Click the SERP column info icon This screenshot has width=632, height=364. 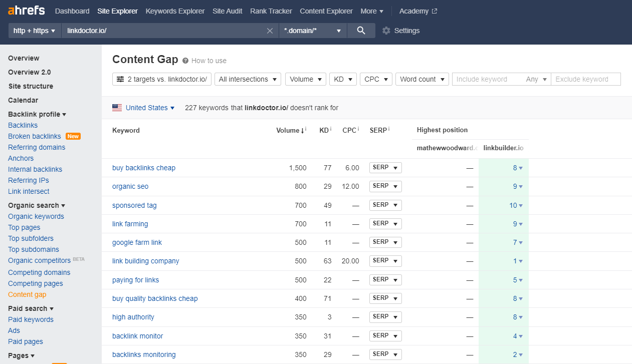point(389,129)
